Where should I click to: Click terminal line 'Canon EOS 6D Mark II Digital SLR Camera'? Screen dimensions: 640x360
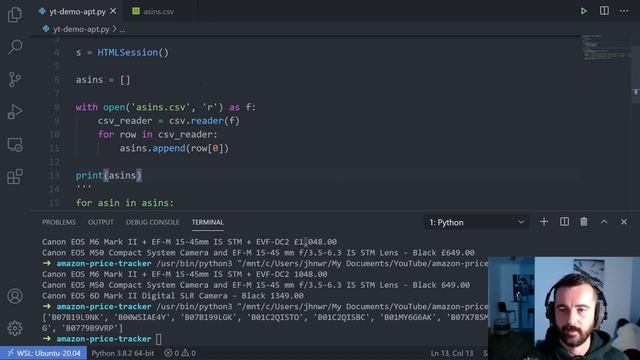pos(173,296)
